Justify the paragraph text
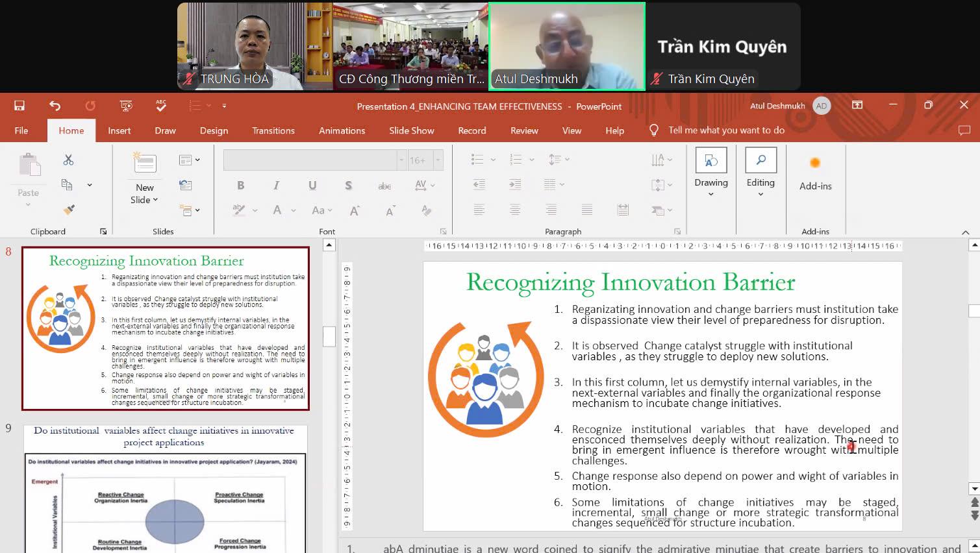The image size is (980, 553). (587, 210)
